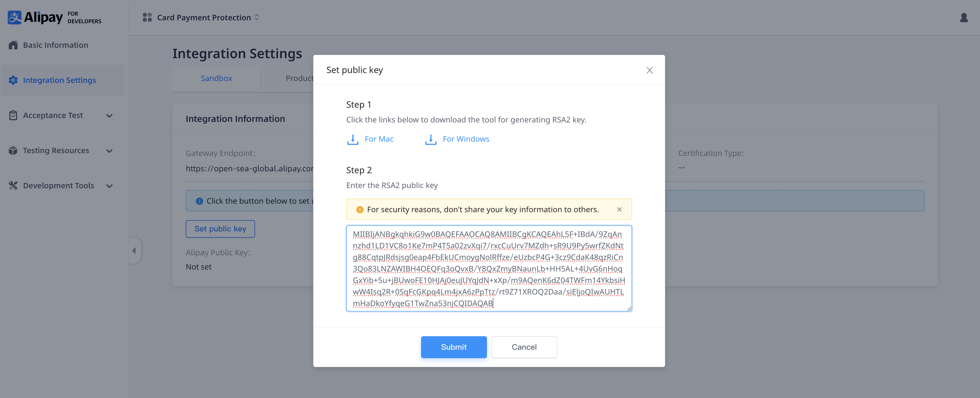The width and height of the screenshot is (980, 398).
Task: Click the Basic Information home icon
Action: click(x=13, y=45)
